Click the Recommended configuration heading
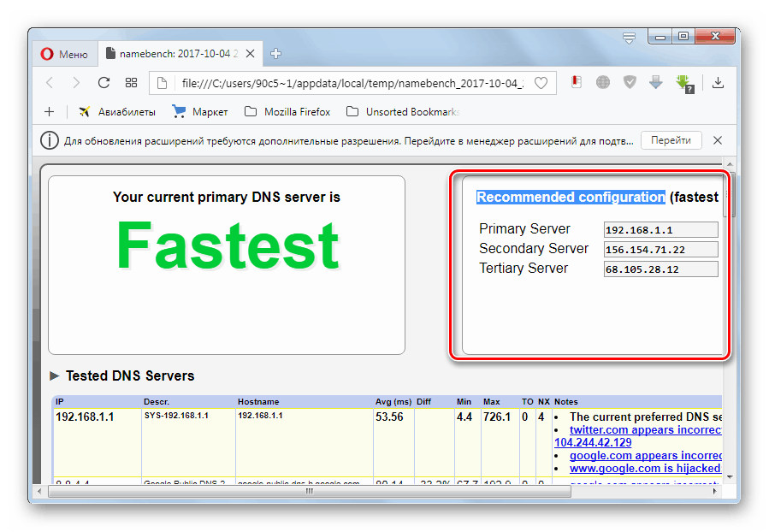The image size is (769, 532). coord(571,197)
